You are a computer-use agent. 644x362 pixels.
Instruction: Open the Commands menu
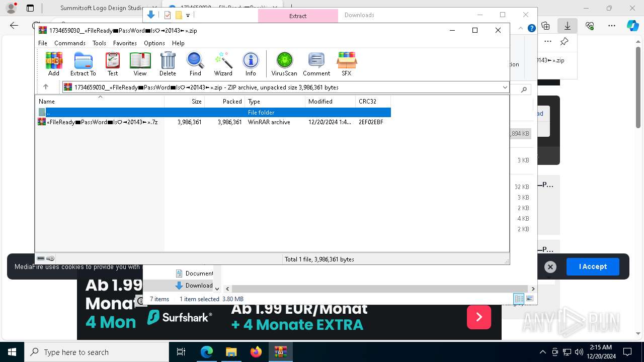70,43
